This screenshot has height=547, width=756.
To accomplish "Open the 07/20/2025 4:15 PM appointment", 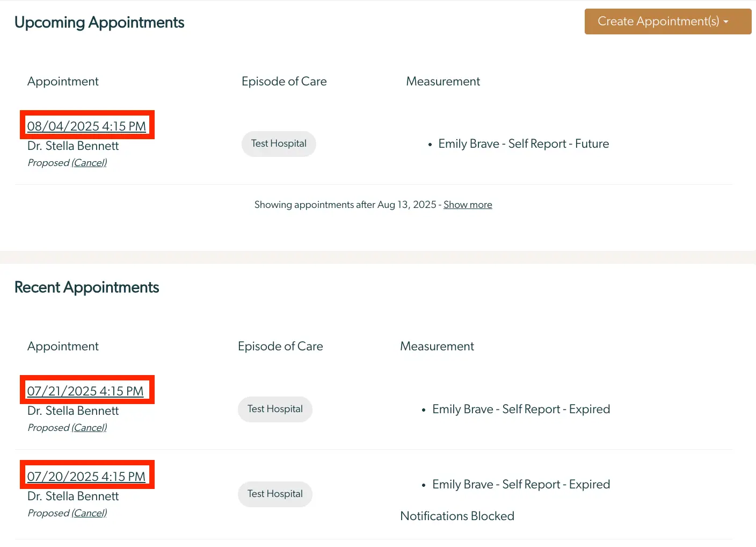I will click(86, 477).
